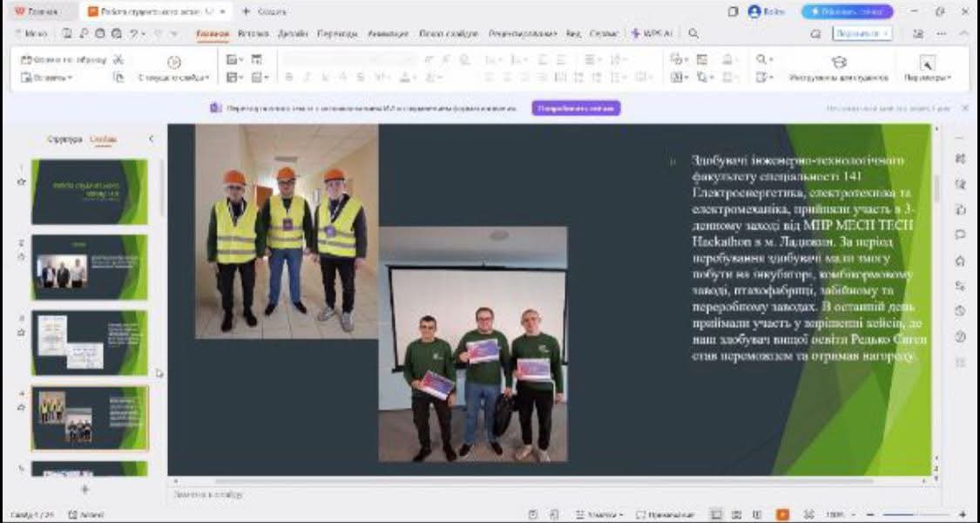Click the cut scissors icon
The width and height of the screenshot is (980, 523).
pyautogui.click(x=118, y=60)
